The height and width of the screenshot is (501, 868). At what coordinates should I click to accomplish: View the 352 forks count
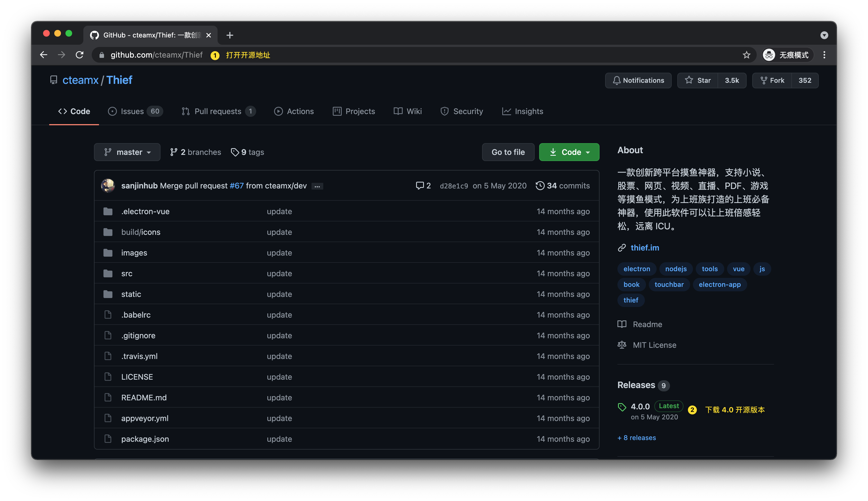805,80
